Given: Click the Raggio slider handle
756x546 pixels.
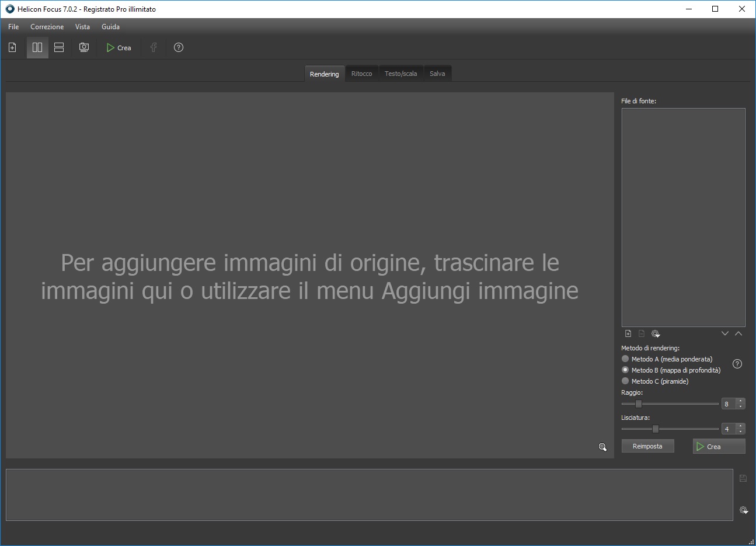Looking at the screenshot, I should pyautogui.click(x=639, y=404).
